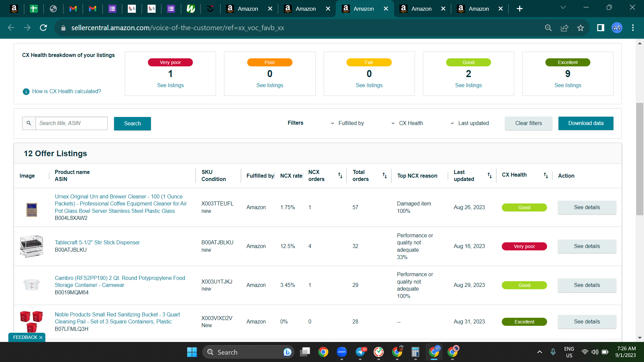Viewport: 644px width, 362px height.
Task: Sort listings by Total orders
Action: (x=385, y=176)
